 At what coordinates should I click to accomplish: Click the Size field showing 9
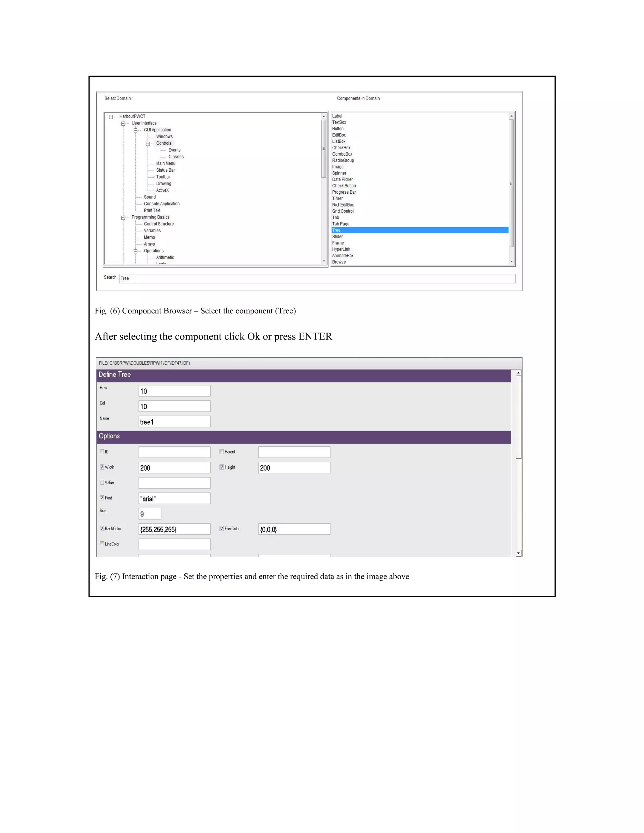[150, 514]
